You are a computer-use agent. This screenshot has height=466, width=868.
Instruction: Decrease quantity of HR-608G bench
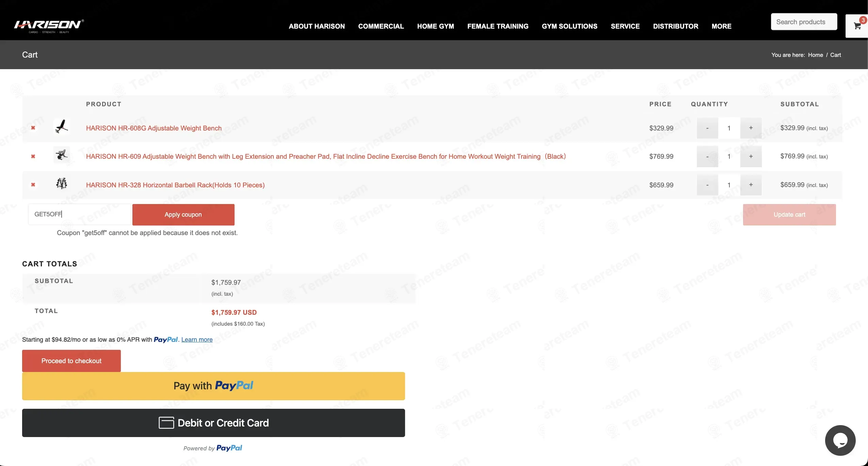click(x=707, y=128)
